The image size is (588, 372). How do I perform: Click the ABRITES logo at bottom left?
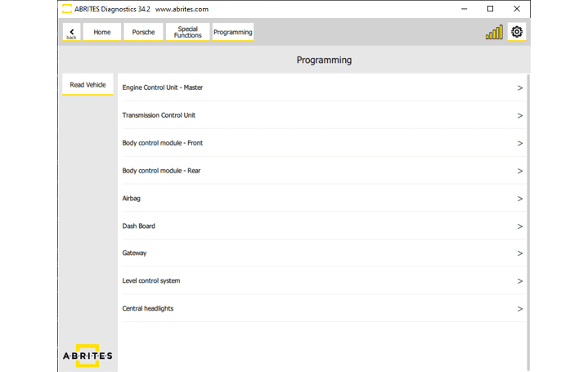pyautogui.click(x=88, y=356)
